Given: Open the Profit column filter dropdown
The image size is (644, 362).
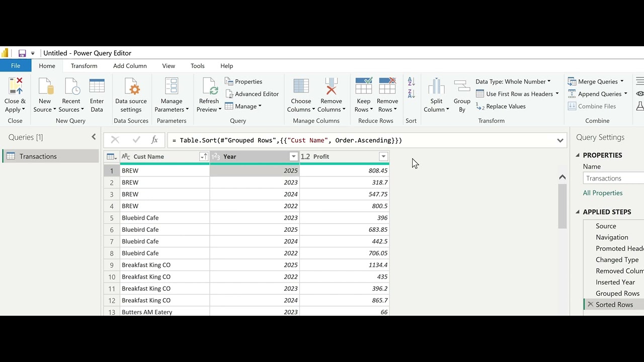Looking at the screenshot, I should (x=383, y=157).
